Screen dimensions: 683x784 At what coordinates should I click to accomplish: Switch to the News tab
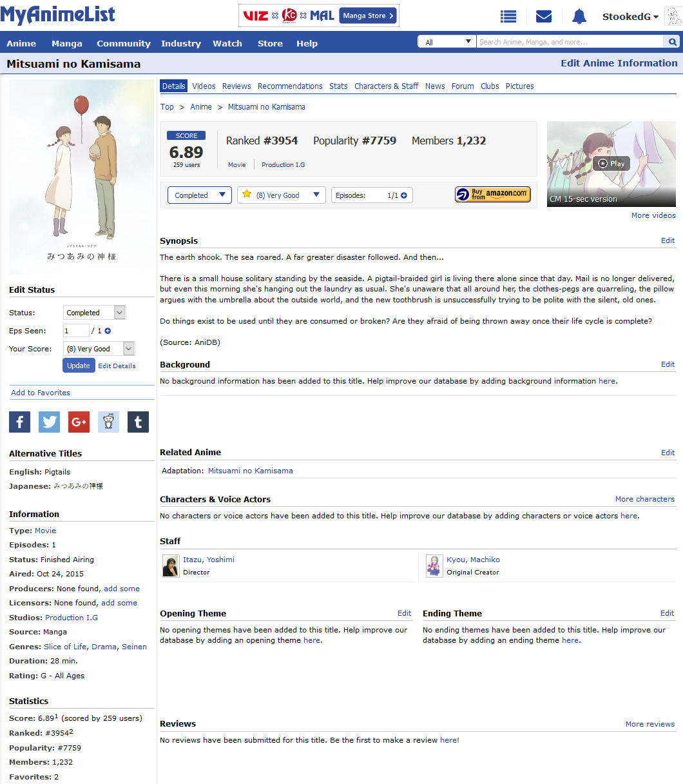(x=435, y=86)
